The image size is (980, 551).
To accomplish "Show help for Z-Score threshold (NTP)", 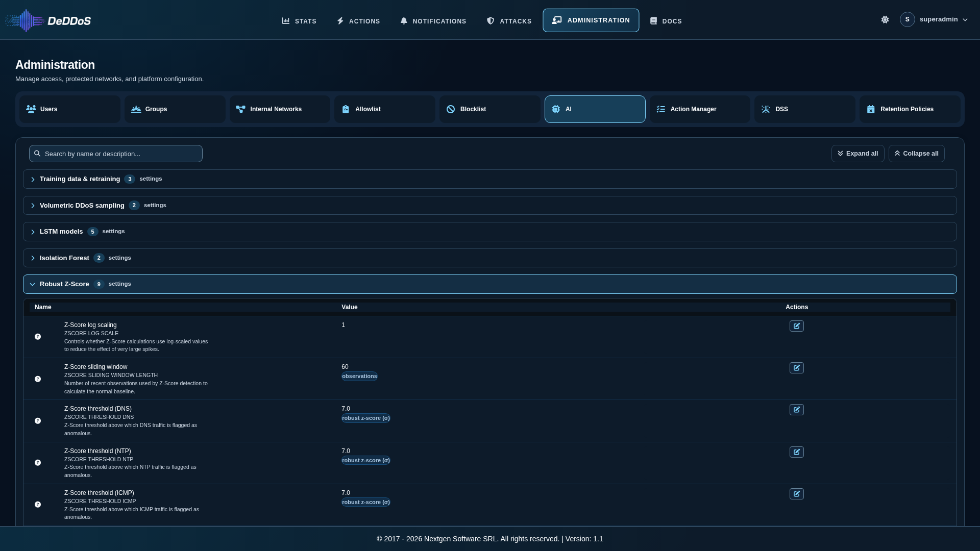I will pyautogui.click(x=38, y=463).
